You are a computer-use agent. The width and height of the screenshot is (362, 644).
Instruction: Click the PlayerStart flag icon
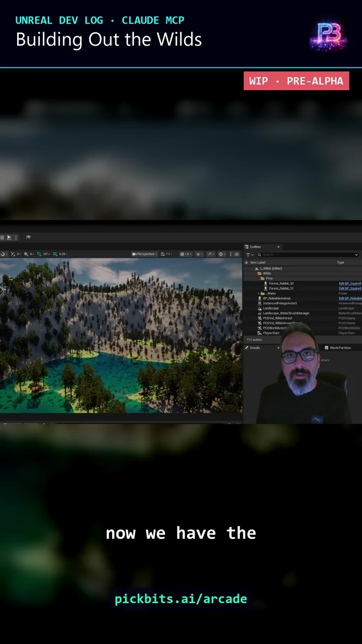pyautogui.click(x=259, y=333)
